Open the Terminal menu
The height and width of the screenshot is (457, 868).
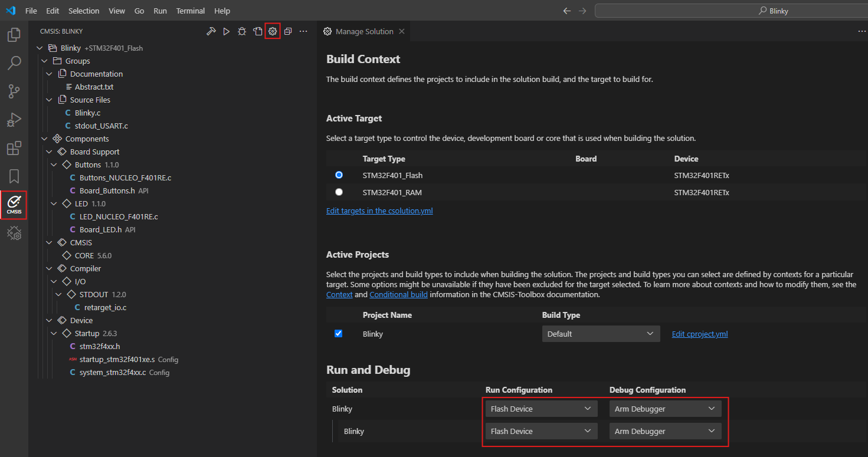(x=191, y=11)
